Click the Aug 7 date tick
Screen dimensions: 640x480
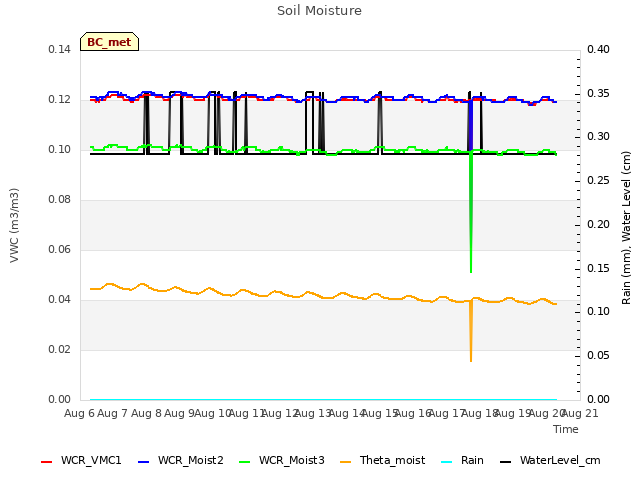[x=113, y=413]
